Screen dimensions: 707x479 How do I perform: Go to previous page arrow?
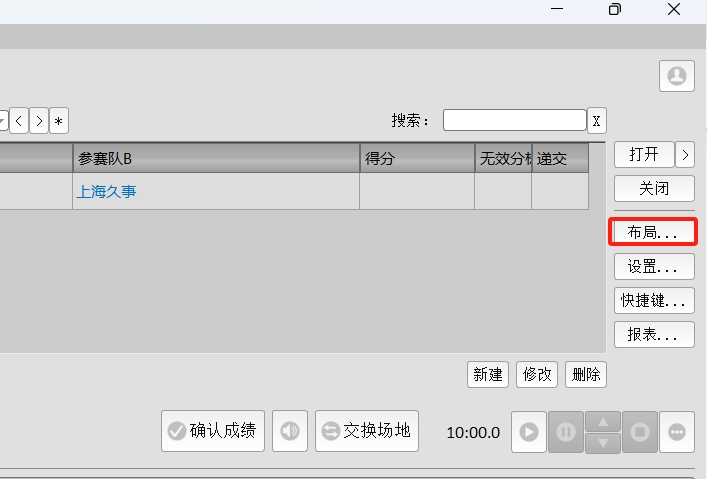[19, 121]
